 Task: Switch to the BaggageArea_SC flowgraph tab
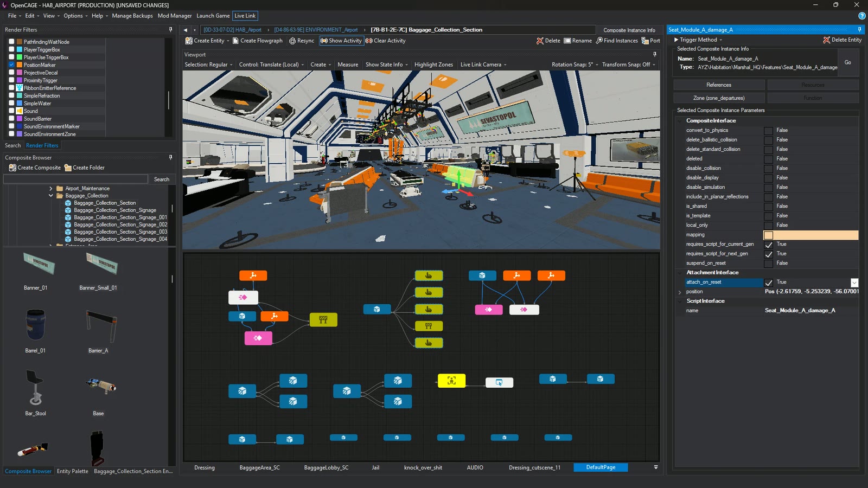[259, 467]
